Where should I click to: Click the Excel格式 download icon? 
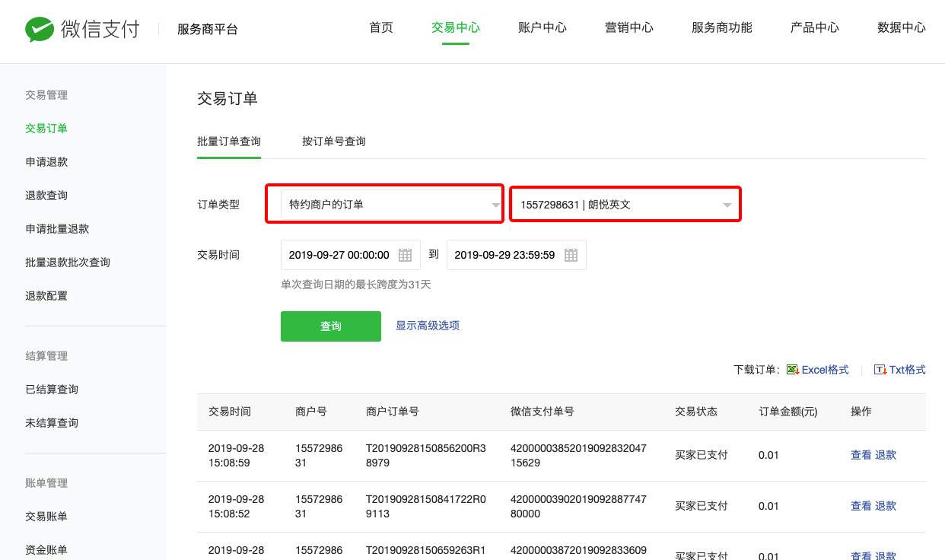(792, 370)
